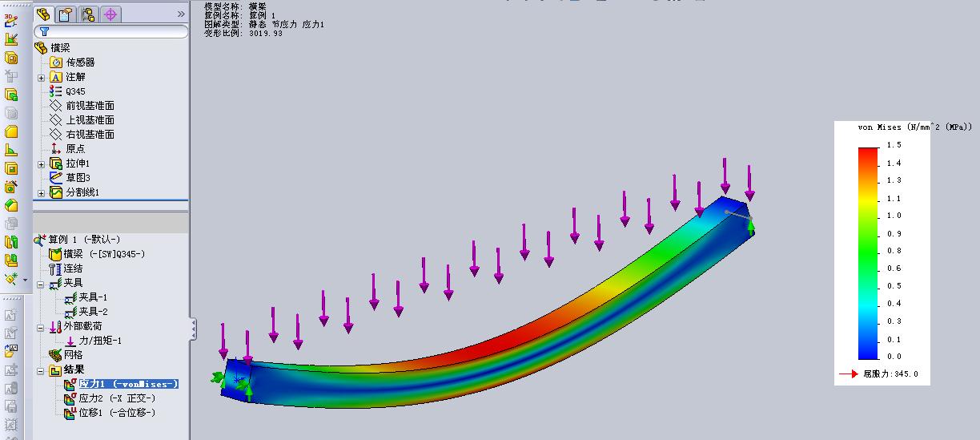The width and height of the screenshot is (980, 440).
Task: Click the 3D sketch toolbar icon
Action: [x=11, y=21]
